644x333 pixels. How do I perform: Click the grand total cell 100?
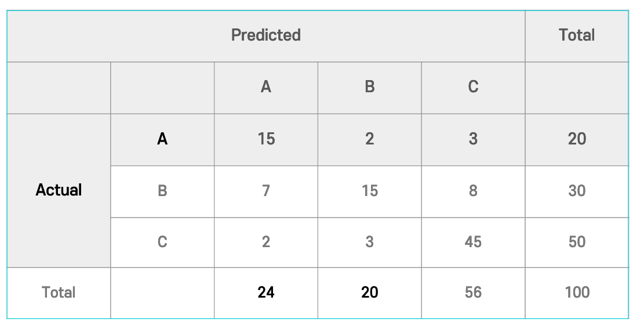point(577,293)
